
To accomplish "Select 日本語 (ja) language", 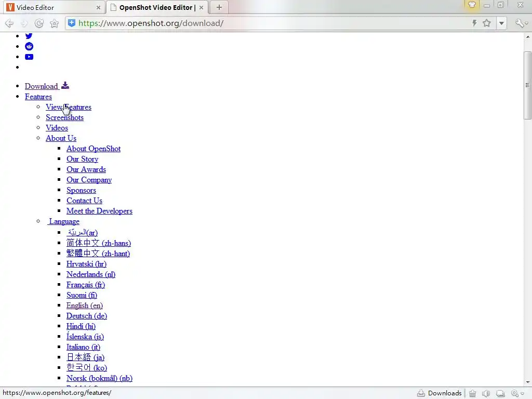I will click(x=86, y=357).
